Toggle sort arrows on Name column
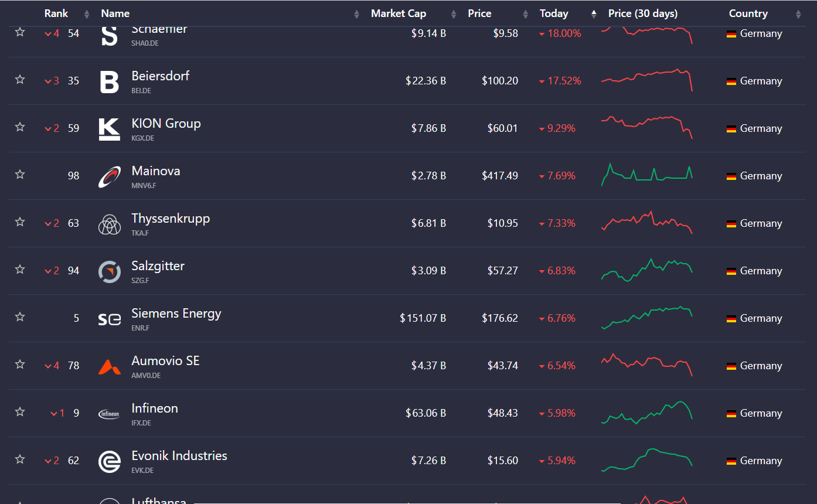Screen dimensions: 817x504 pos(356,14)
